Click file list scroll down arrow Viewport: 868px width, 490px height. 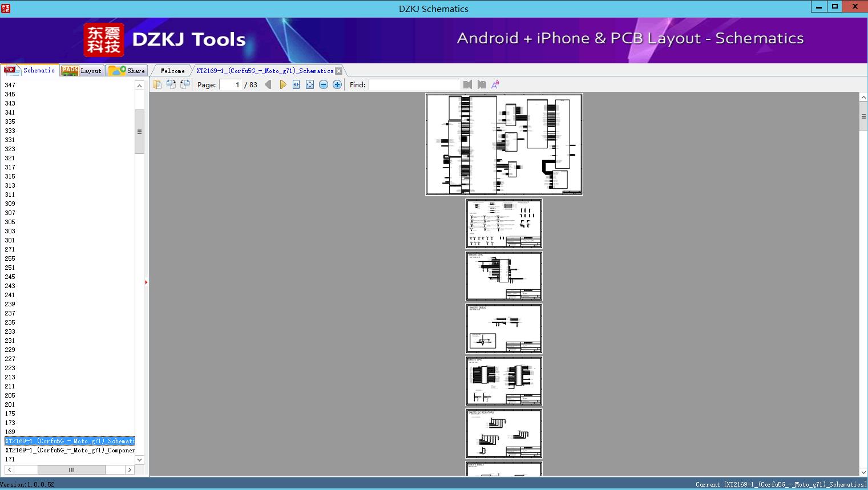(x=139, y=460)
